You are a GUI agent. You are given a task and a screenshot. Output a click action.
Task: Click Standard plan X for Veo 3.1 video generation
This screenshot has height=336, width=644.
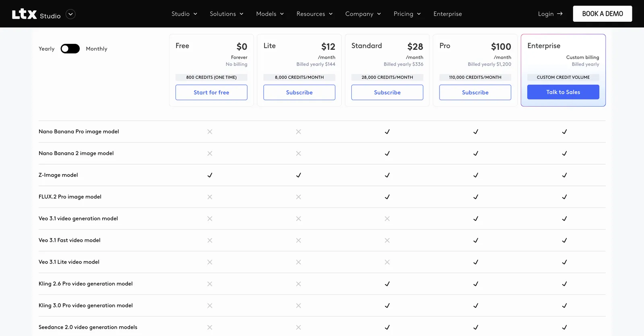[387, 219]
